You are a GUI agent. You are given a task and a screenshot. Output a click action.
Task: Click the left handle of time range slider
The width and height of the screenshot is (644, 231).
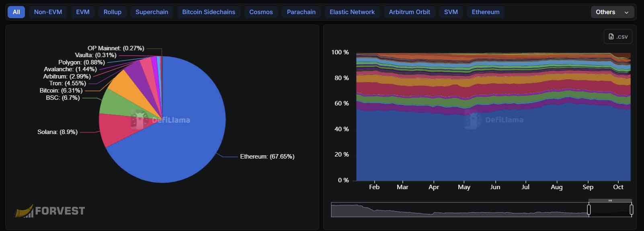589,210
